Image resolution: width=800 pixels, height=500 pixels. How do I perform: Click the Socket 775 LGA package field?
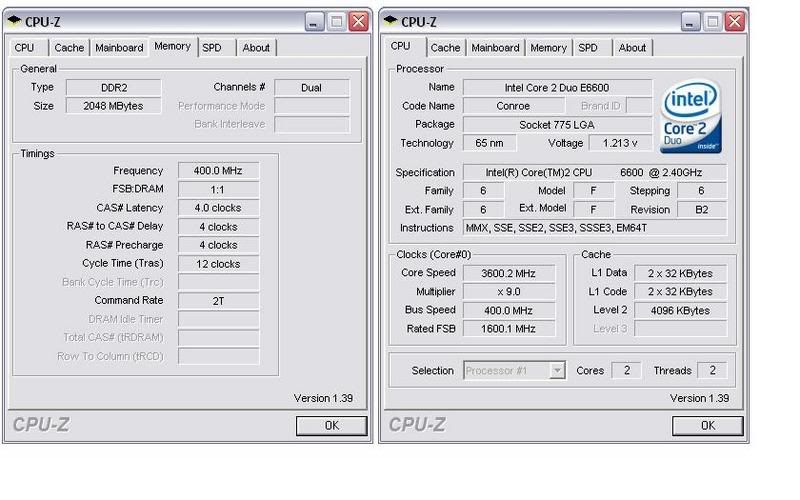click(x=557, y=124)
